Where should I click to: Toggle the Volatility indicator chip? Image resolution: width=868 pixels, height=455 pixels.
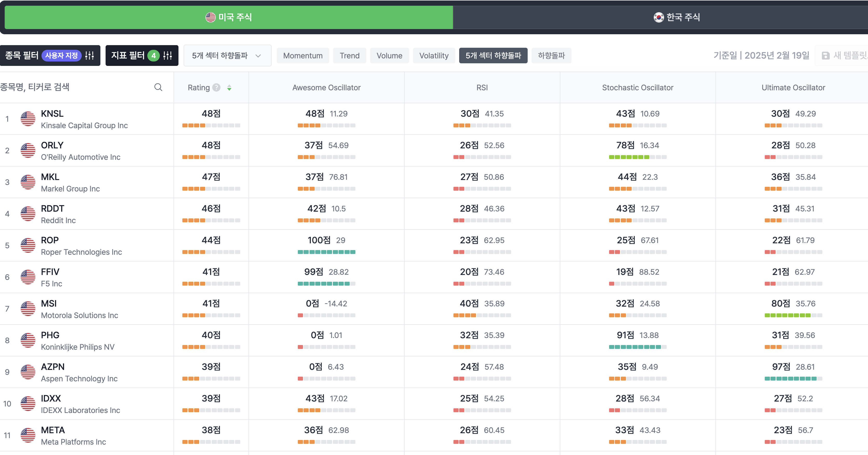pyautogui.click(x=434, y=56)
